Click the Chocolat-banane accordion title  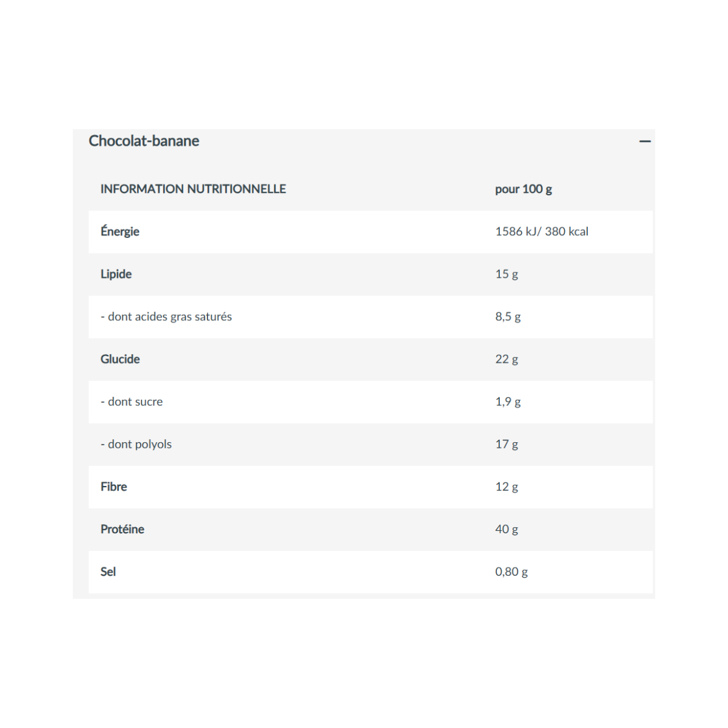[144, 141]
